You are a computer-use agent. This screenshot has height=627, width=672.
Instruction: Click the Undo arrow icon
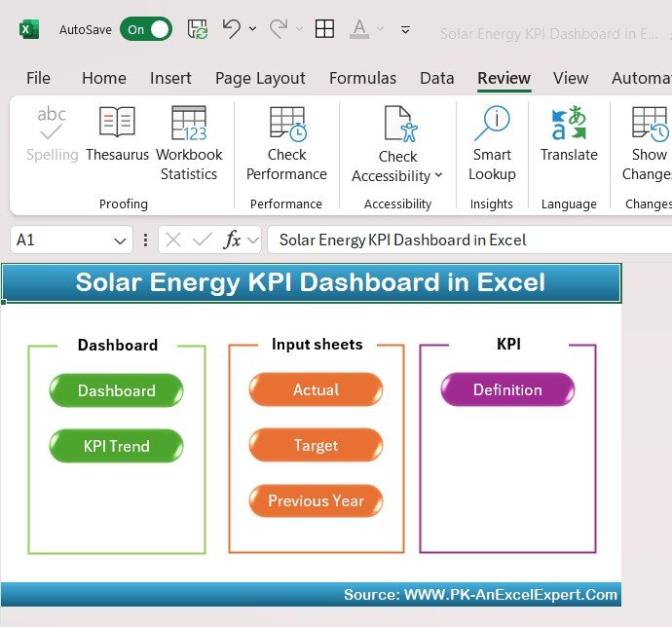232,28
